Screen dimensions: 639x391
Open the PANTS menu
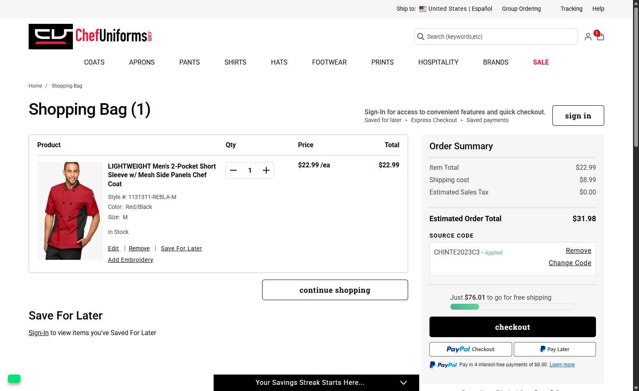[x=189, y=62]
